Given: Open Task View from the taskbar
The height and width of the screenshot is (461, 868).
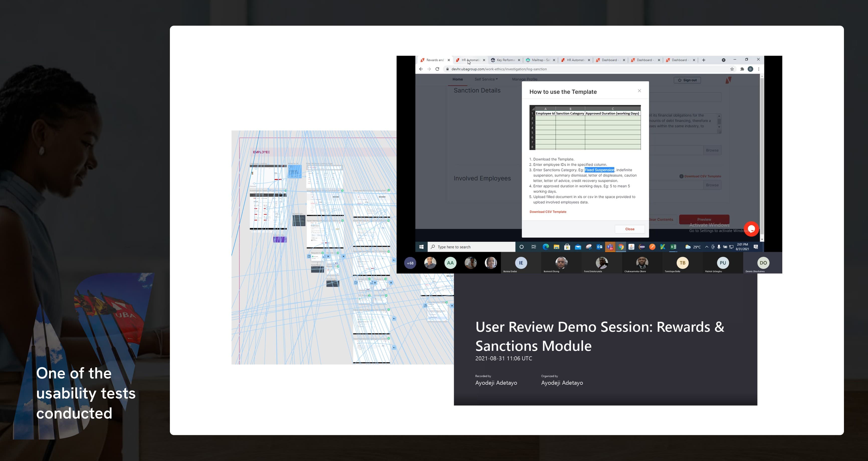Looking at the screenshot, I should click(x=534, y=247).
